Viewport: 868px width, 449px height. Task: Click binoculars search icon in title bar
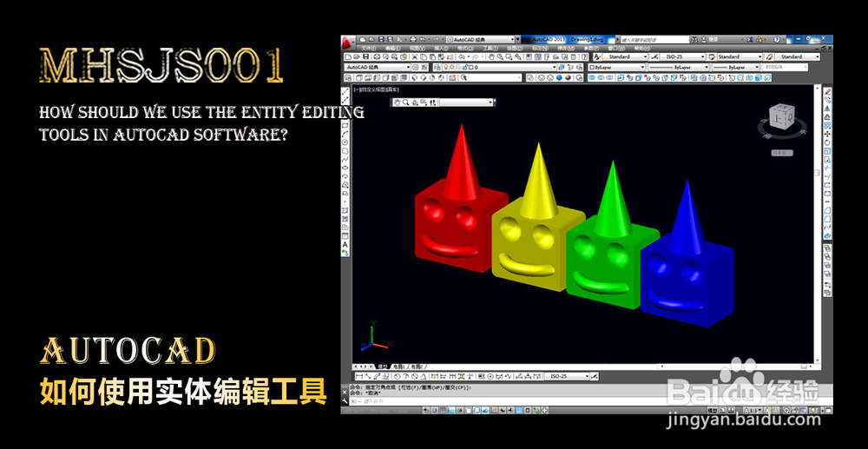(694, 39)
